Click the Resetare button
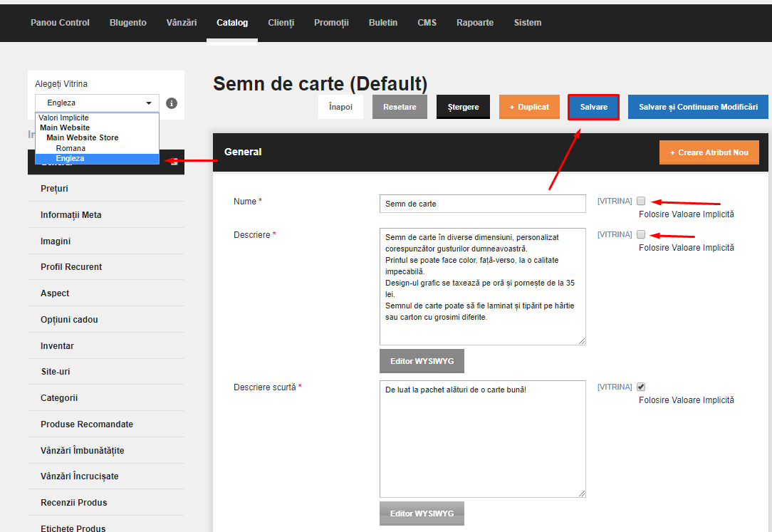Screen dimensions: 772x532 400,107
